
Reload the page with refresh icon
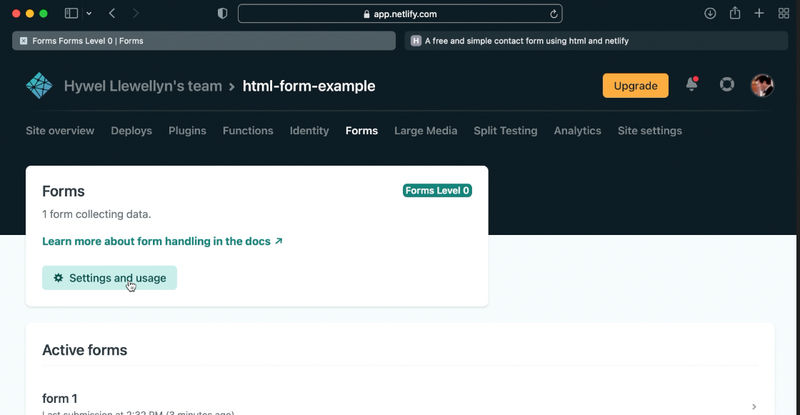554,14
